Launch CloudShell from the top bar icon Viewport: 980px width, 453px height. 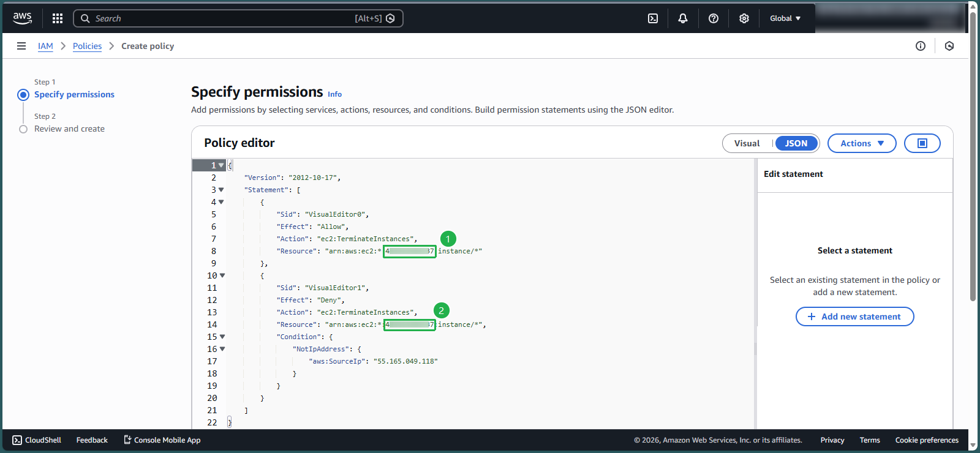click(x=653, y=18)
